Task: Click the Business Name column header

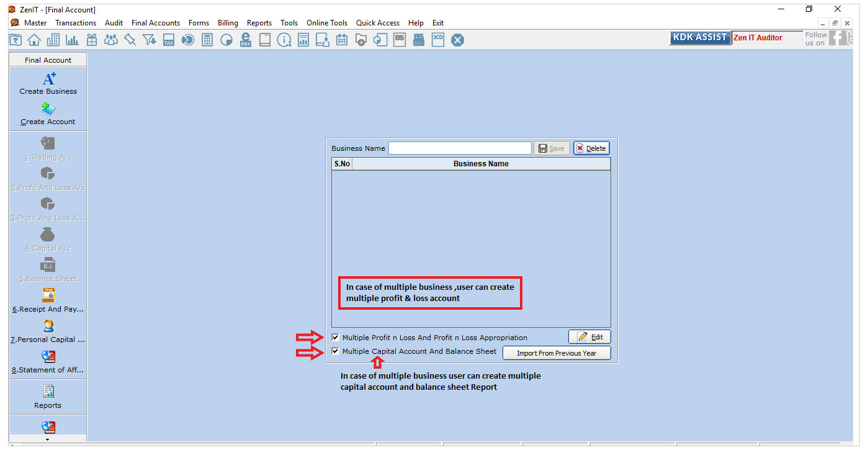Action: 481,164
